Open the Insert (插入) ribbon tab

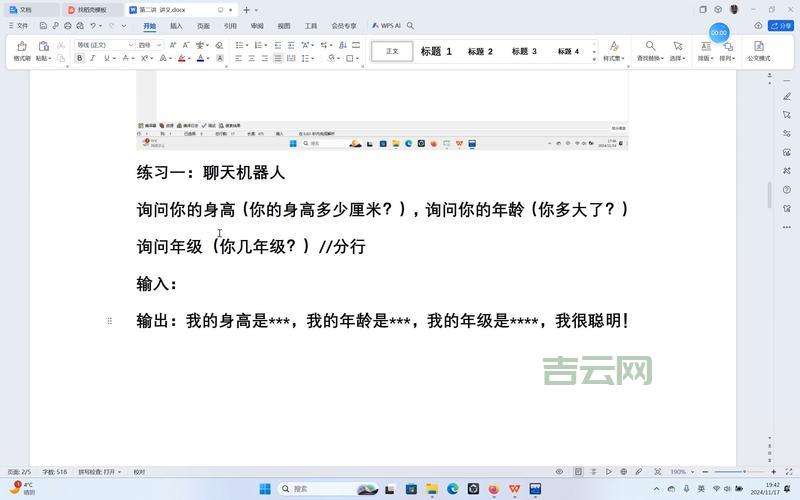(176, 26)
